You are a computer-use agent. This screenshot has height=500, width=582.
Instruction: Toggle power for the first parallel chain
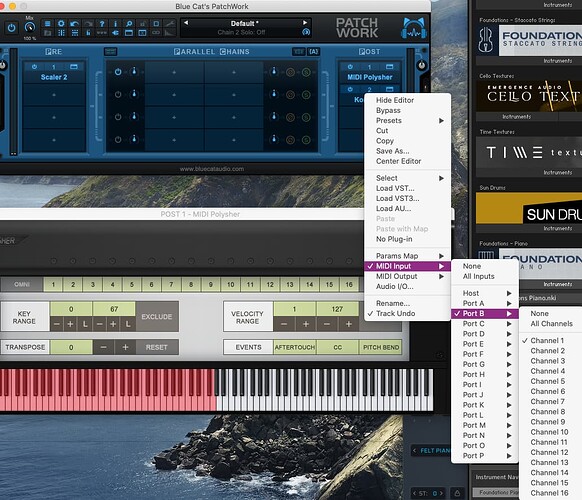(118, 72)
